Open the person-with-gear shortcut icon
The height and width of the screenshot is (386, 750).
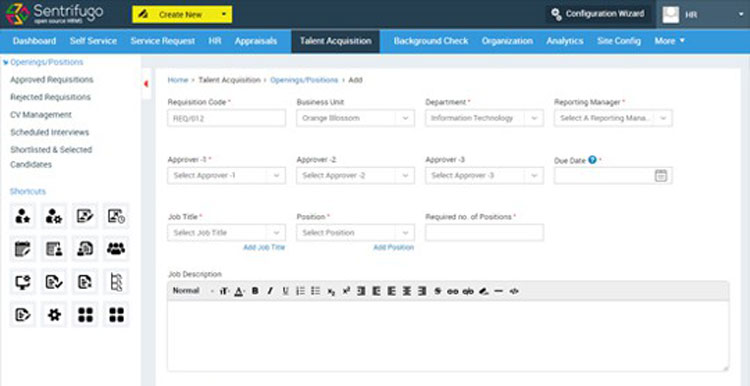pos(54,216)
